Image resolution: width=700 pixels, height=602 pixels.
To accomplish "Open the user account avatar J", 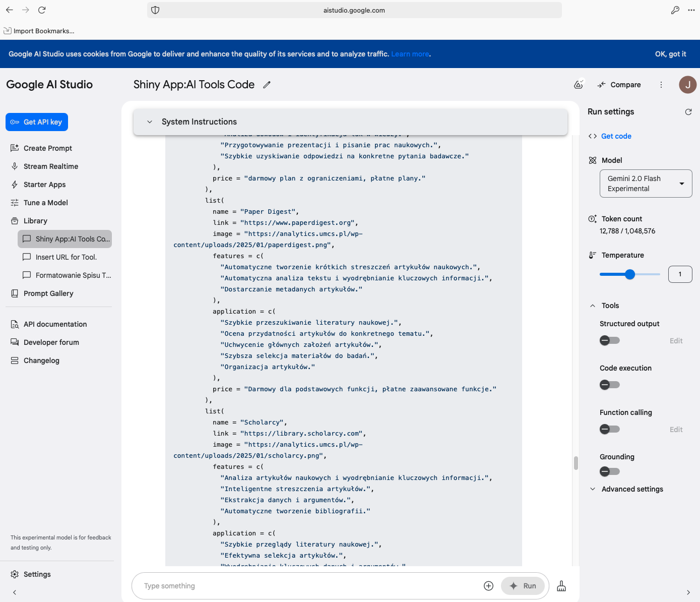I will point(687,85).
